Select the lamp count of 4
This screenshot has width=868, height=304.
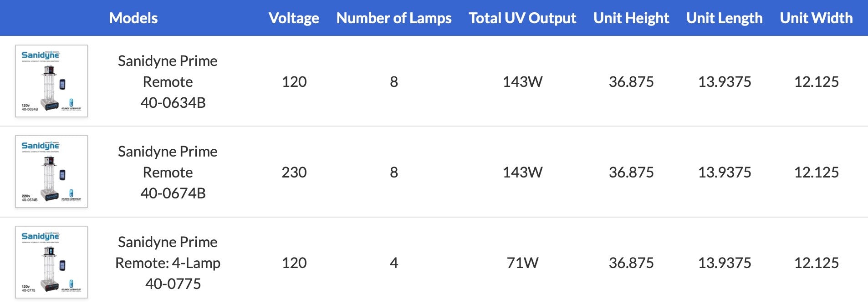pyautogui.click(x=394, y=263)
